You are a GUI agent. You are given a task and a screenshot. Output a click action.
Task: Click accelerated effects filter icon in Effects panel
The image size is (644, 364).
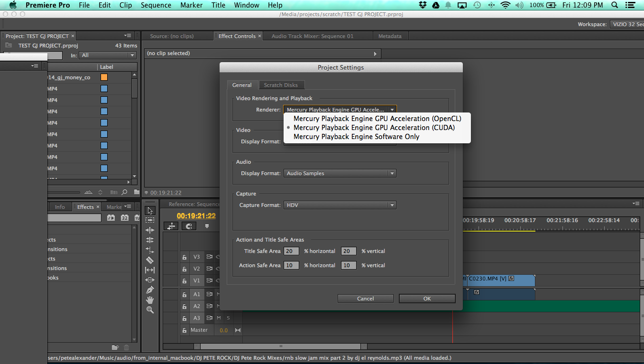[x=111, y=218]
